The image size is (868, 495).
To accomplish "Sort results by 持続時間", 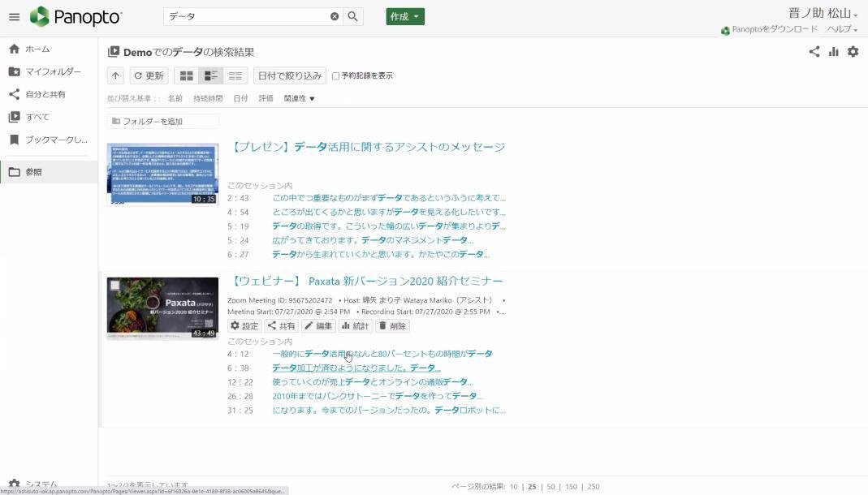I will [x=208, y=98].
